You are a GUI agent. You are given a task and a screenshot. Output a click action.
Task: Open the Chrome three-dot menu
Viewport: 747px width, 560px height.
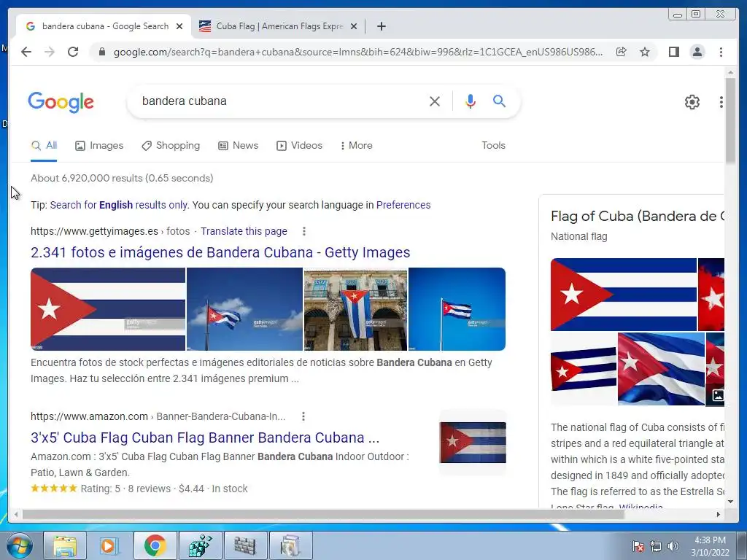[721, 52]
